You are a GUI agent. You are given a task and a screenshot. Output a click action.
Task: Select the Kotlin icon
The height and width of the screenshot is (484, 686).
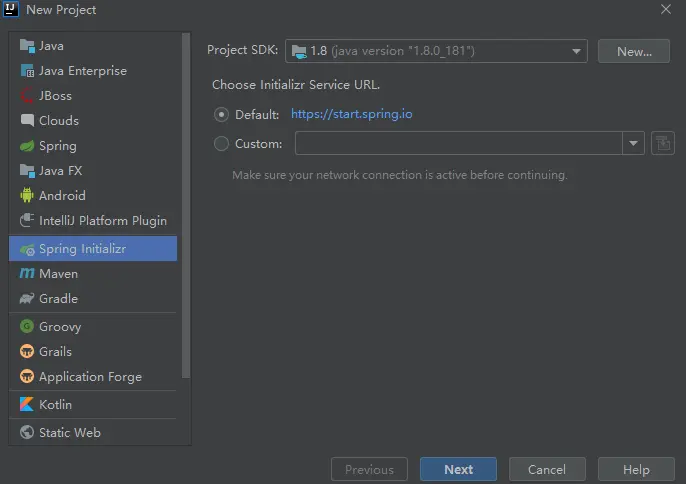click(x=27, y=405)
